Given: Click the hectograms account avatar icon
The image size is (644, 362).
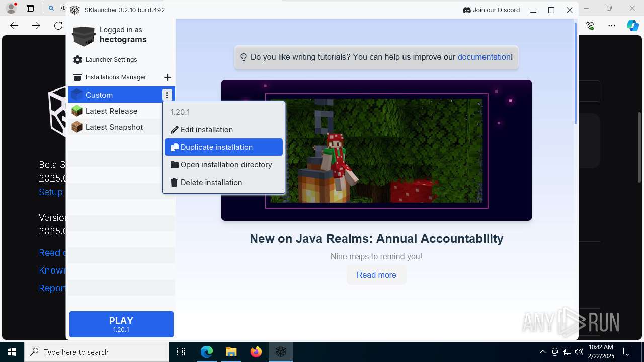Looking at the screenshot, I should tap(84, 36).
